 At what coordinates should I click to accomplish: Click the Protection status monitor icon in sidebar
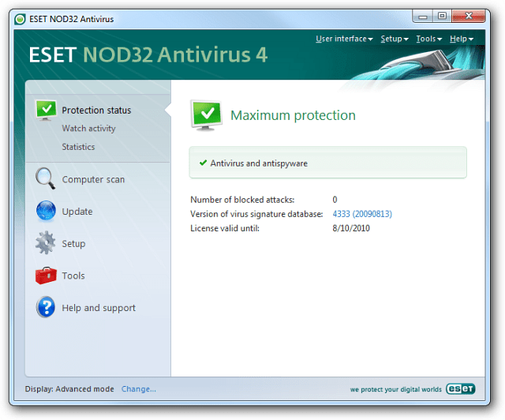point(46,110)
